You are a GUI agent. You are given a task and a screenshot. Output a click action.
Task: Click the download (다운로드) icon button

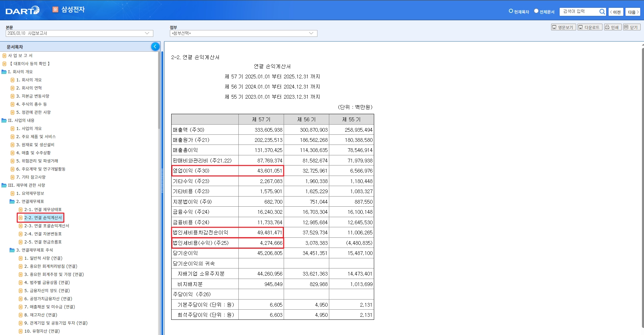pos(589,27)
